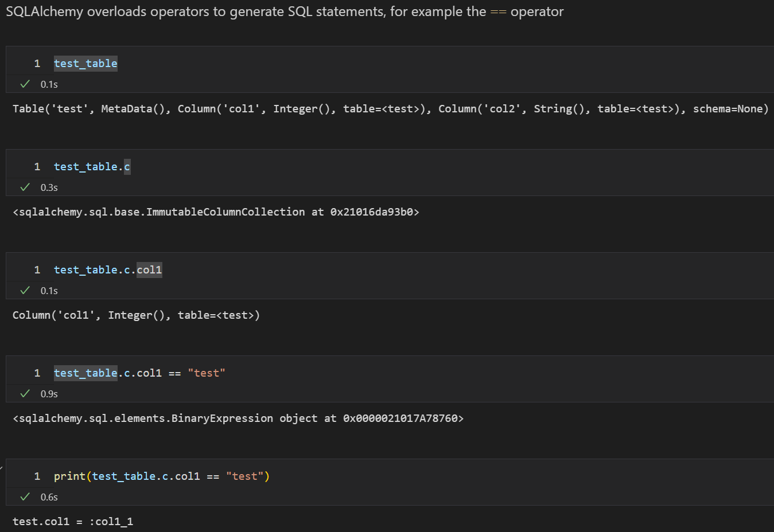Image resolution: width=774 pixels, height=532 pixels.
Task: Click the ImmutableColumnCollection output line
Action: pyautogui.click(x=215, y=212)
